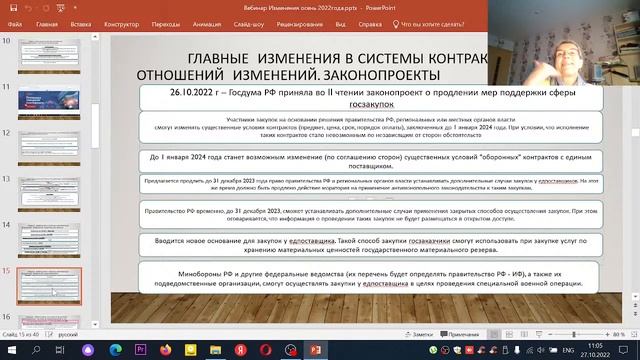640x360 pixels.
Task: Open Opera browser from the taskbar
Action: (266, 350)
